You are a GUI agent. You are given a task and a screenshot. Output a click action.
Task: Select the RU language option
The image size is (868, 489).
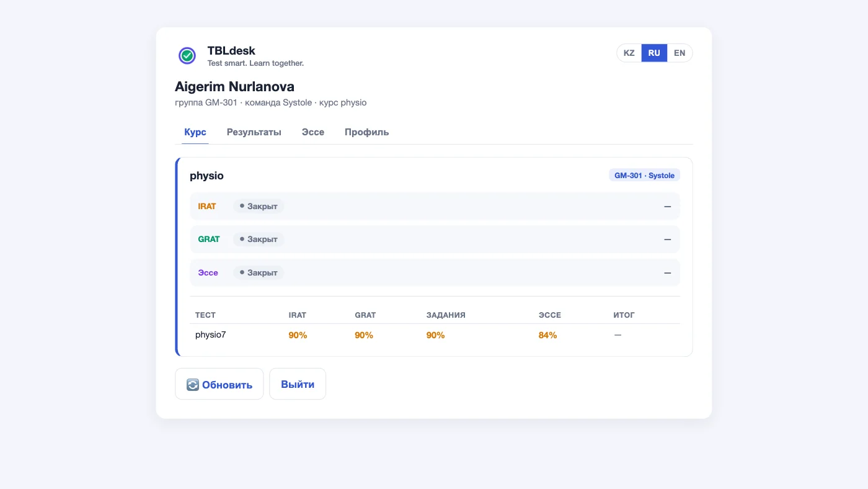click(654, 53)
